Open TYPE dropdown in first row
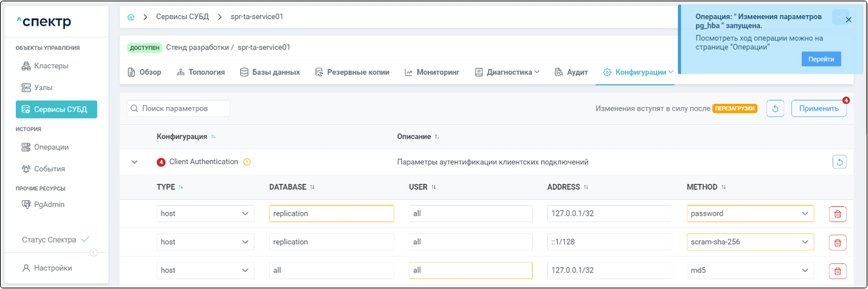The height and width of the screenshot is (289, 868). pos(205,213)
